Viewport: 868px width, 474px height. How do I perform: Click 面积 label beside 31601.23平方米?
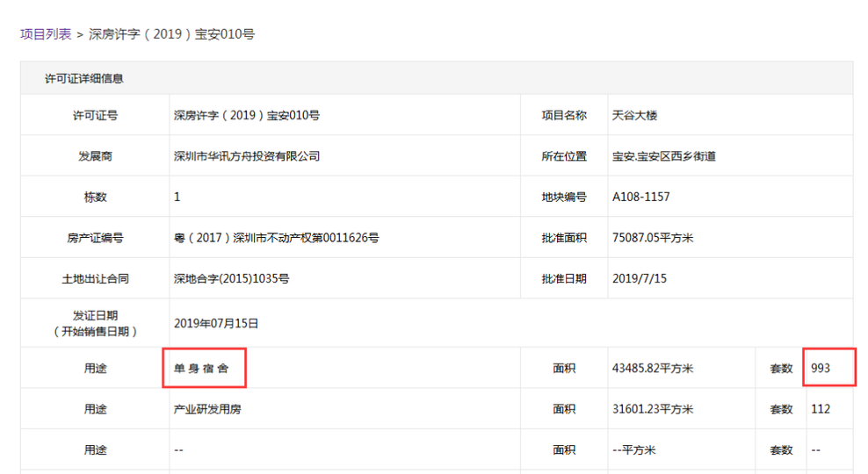[x=564, y=409]
